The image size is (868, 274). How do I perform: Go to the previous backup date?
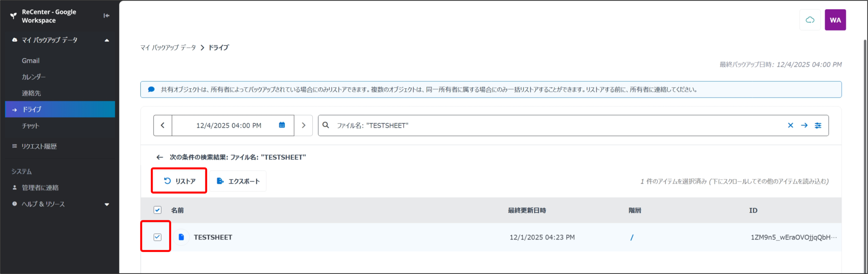point(163,125)
